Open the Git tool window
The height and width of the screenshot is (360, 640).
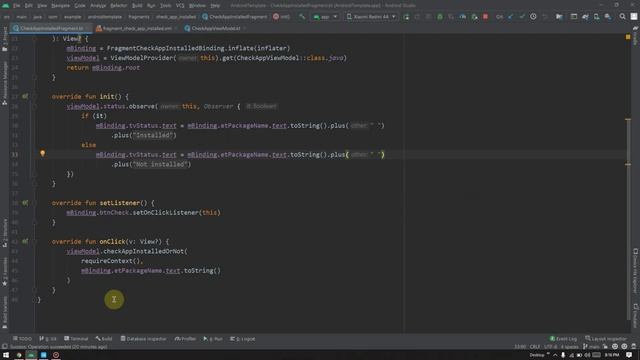48,339
